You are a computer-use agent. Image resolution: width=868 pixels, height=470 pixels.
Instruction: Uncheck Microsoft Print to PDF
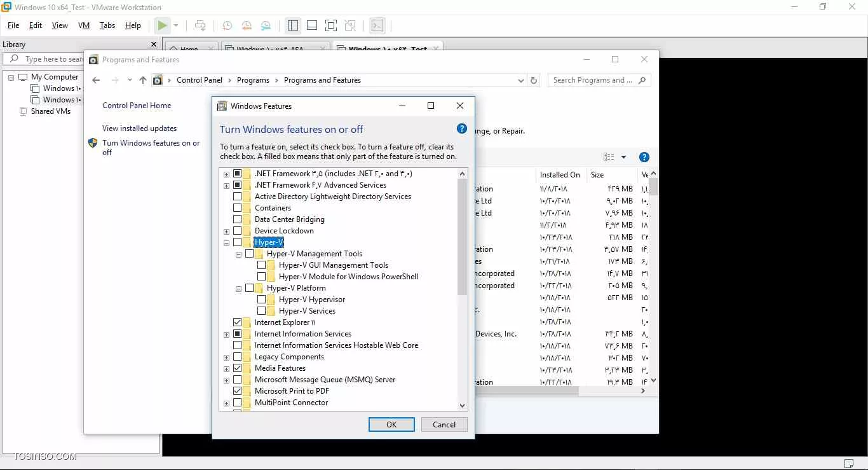(238, 391)
